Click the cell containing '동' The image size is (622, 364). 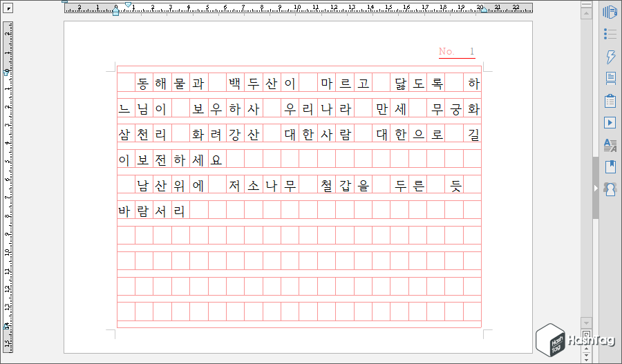click(x=144, y=82)
